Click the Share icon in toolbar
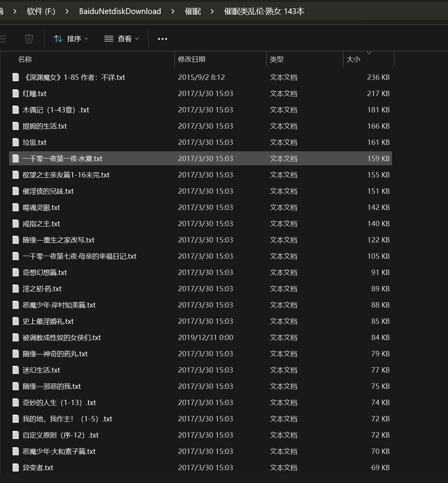 [3, 39]
